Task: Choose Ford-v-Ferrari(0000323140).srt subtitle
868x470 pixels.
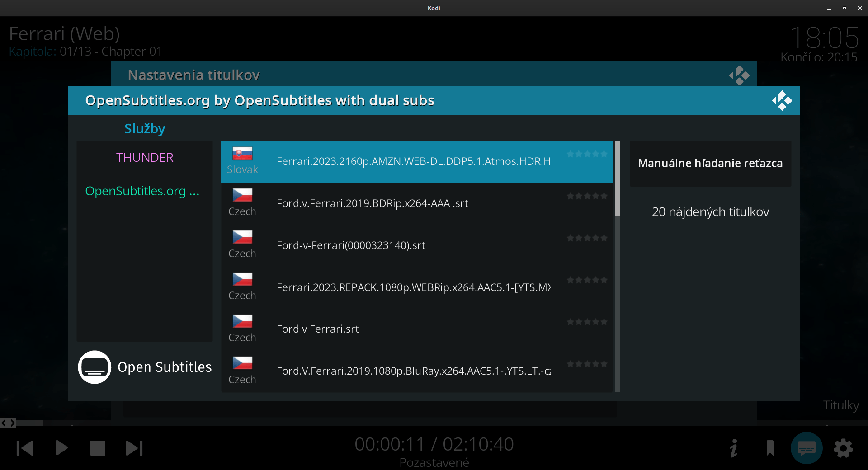Action: pyautogui.click(x=417, y=245)
